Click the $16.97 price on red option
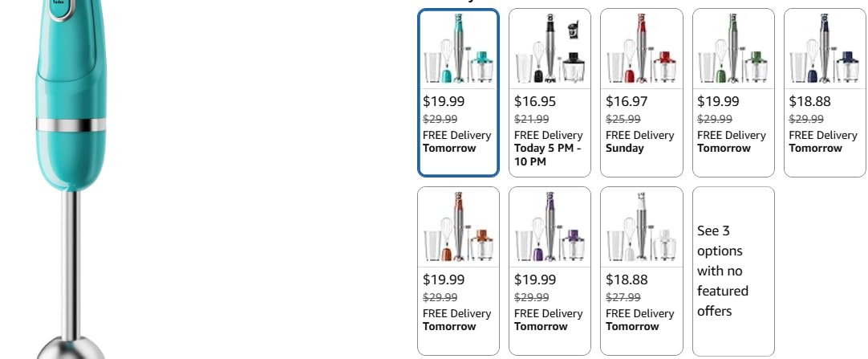The height and width of the screenshot is (359, 868). coord(627,101)
